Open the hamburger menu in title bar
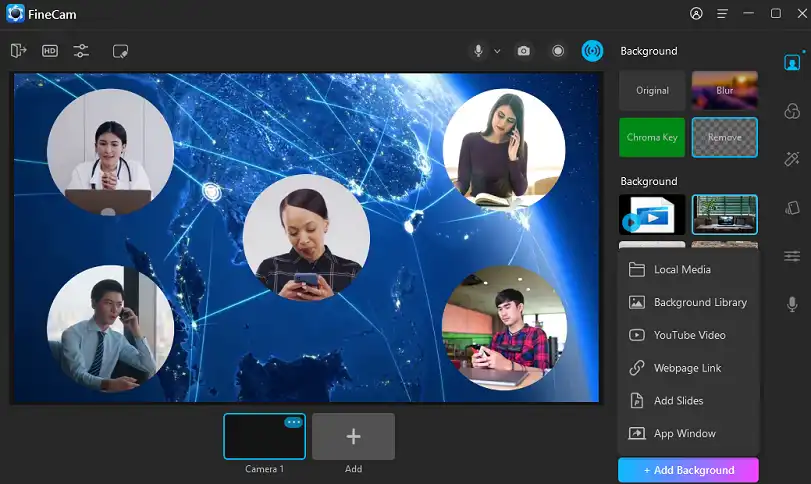Viewport: 811px width, 484px height. [x=723, y=14]
